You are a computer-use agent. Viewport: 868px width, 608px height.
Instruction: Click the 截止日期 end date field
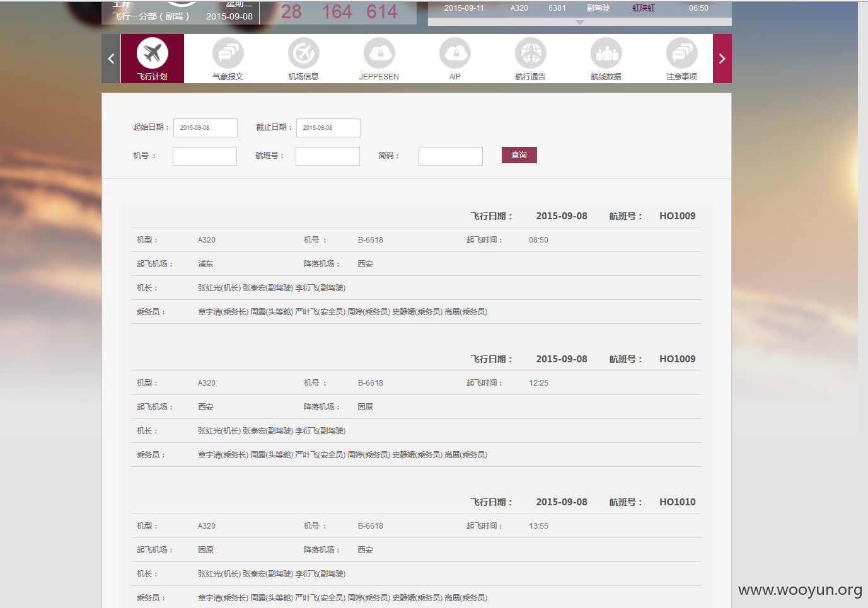[328, 128]
